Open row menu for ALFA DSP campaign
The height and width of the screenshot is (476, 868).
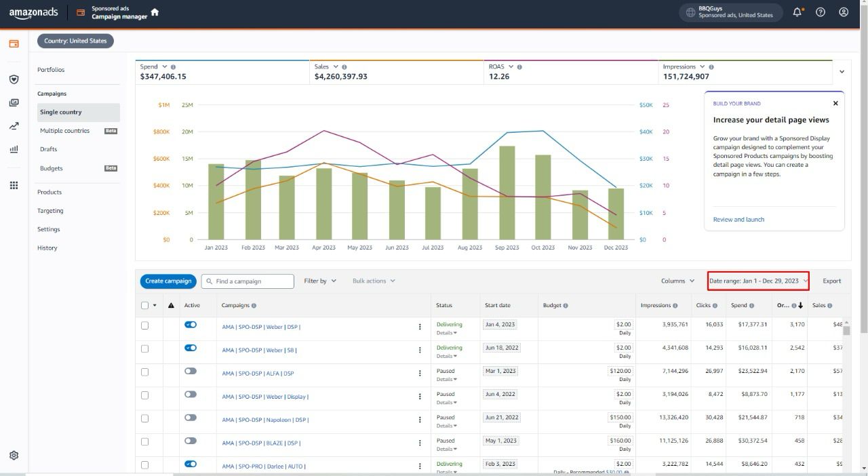420,374
